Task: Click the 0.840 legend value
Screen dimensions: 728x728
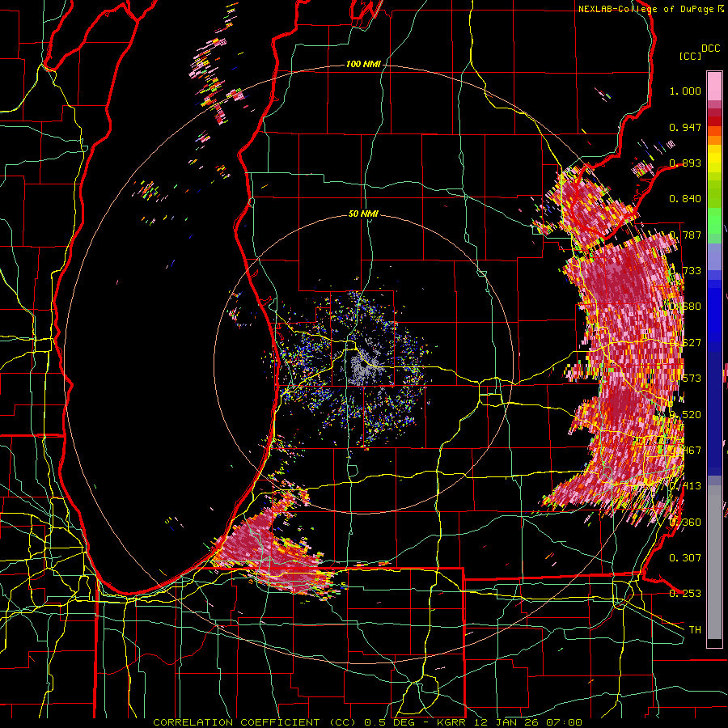Action: pos(685,199)
